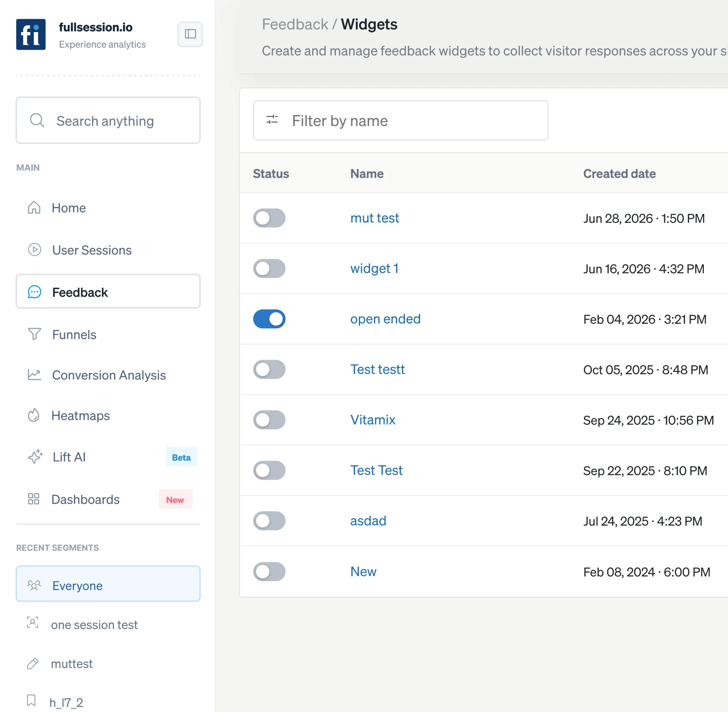Screen dimensions: 728x712
Task: Click the Conversion Analysis chart icon
Action: (x=34, y=375)
